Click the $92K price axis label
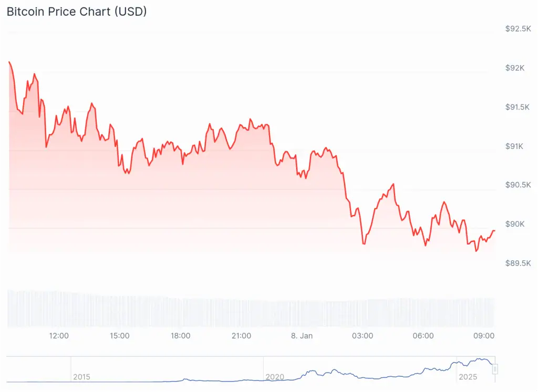This screenshot has height=392, width=538. pos(515,68)
